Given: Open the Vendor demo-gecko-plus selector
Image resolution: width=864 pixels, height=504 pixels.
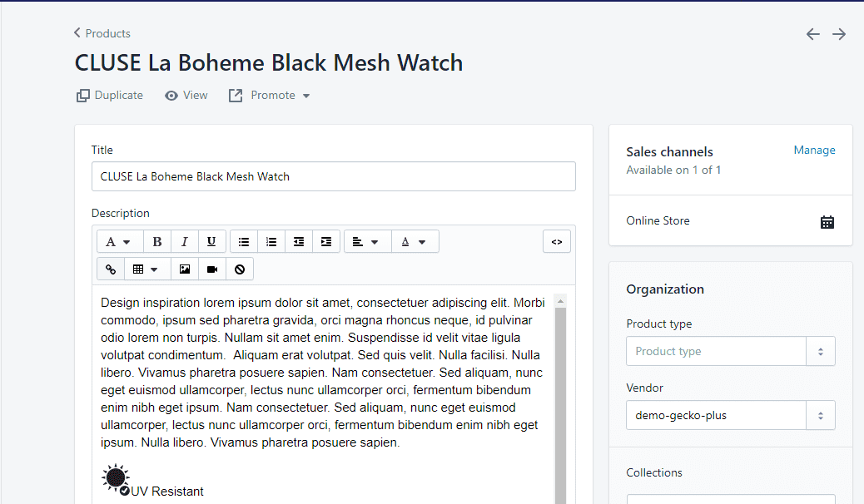Looking at the screenshot, I should (731, 415).
